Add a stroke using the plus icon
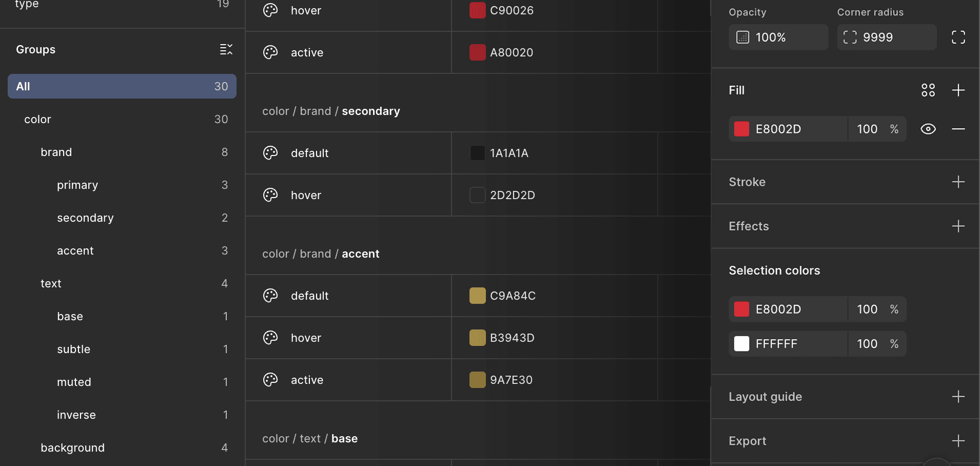 959,182
